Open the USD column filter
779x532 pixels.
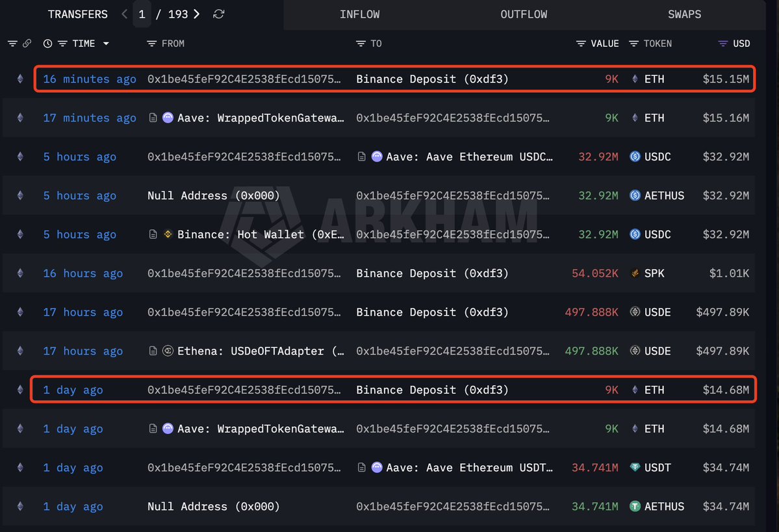723,44
